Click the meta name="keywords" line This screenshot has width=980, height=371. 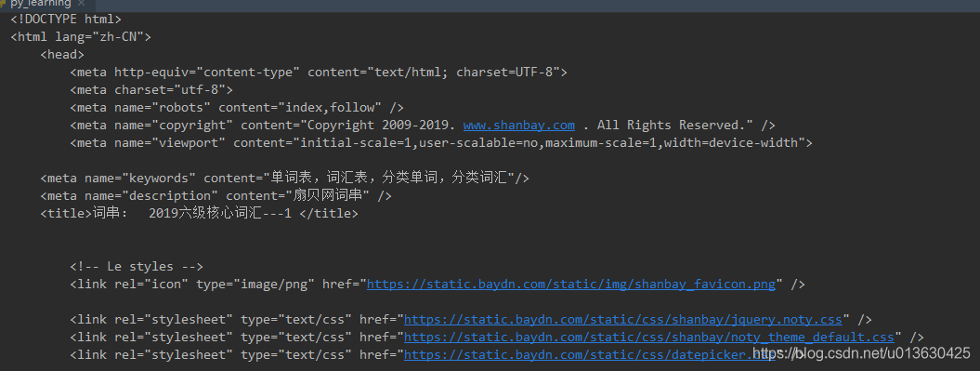pos(285,179)
